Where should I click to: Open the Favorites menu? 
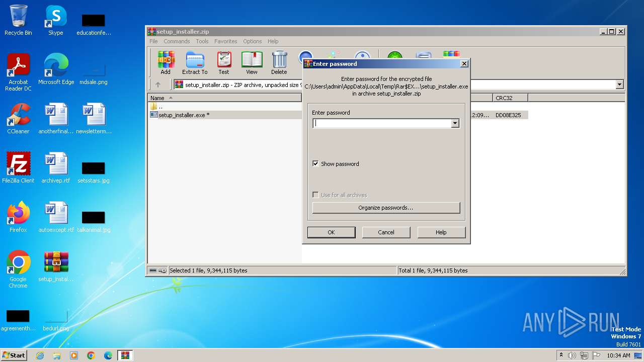click(226, 41)
